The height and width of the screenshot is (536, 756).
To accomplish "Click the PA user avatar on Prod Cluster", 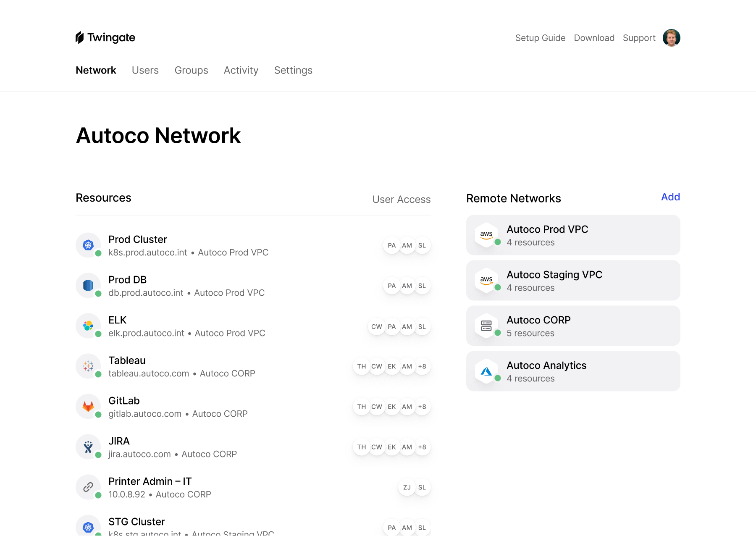I will pyautogui.click(x=391, y=245).
